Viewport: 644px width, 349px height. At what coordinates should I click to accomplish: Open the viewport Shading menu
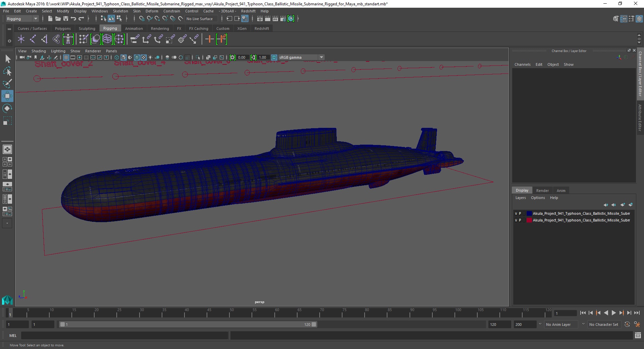tap(39, 51)
